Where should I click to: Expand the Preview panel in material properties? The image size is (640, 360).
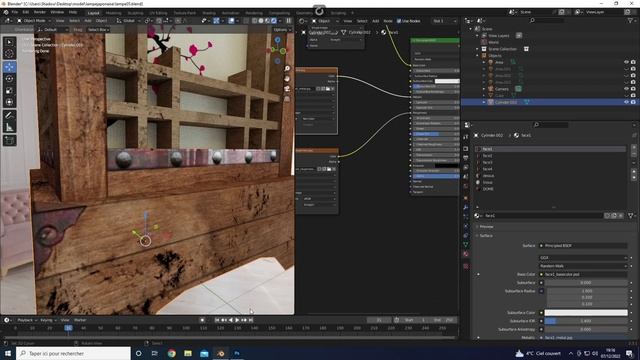point(477,227)
